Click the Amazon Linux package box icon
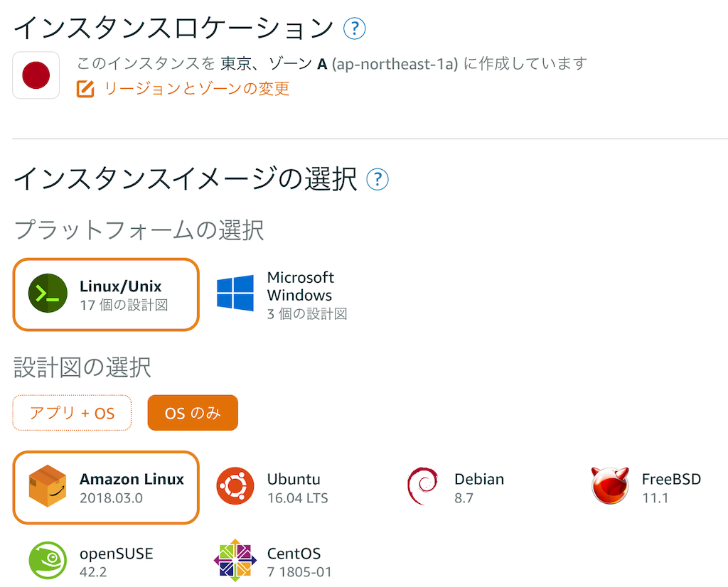 click(47, 486)
